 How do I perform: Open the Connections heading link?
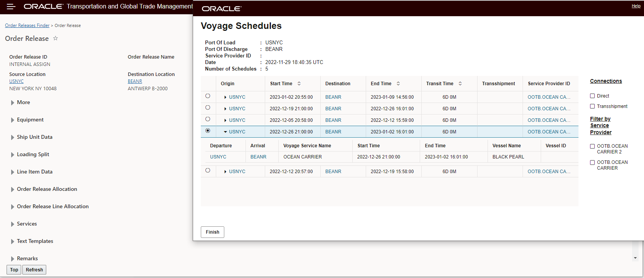click(x=606, y=81)
